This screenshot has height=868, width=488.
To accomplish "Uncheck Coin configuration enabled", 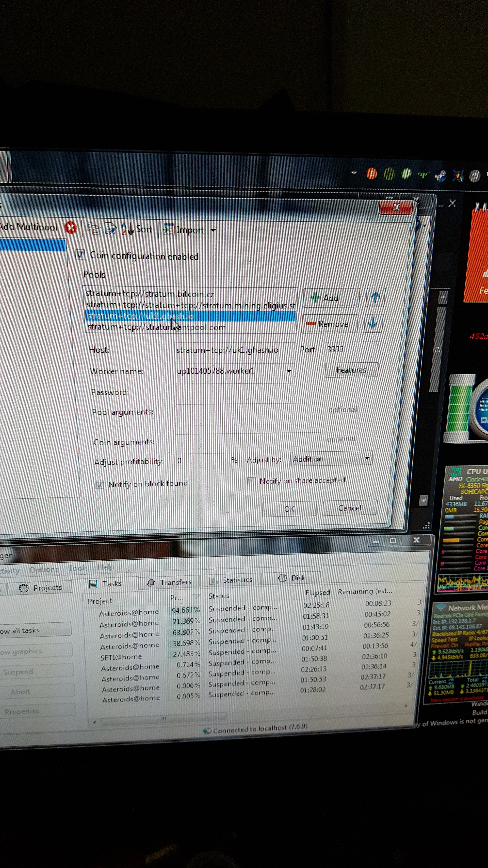I will pos(80,254).
